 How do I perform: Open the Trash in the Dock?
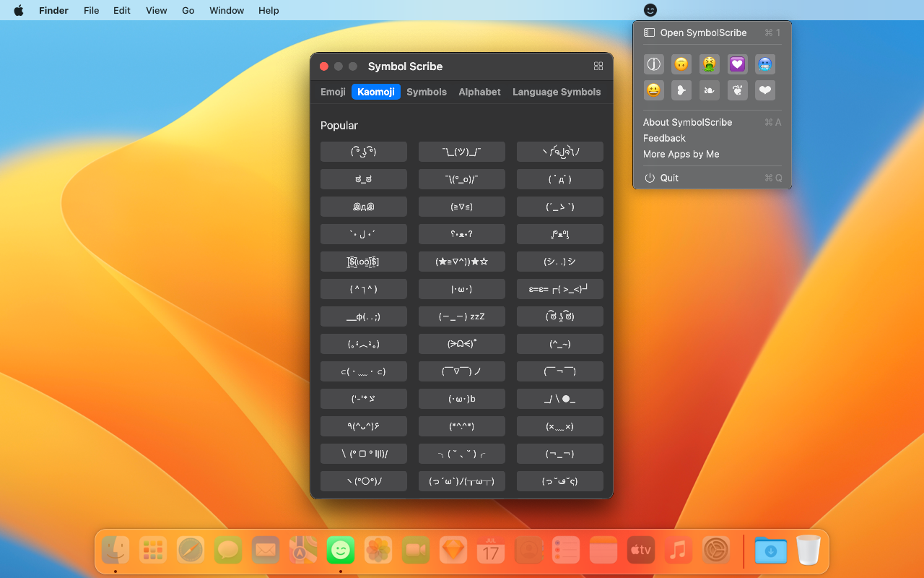pos(808,551)
